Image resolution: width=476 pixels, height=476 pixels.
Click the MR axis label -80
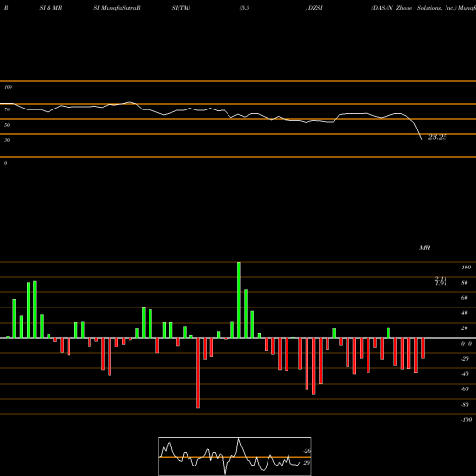pos(465,405)
